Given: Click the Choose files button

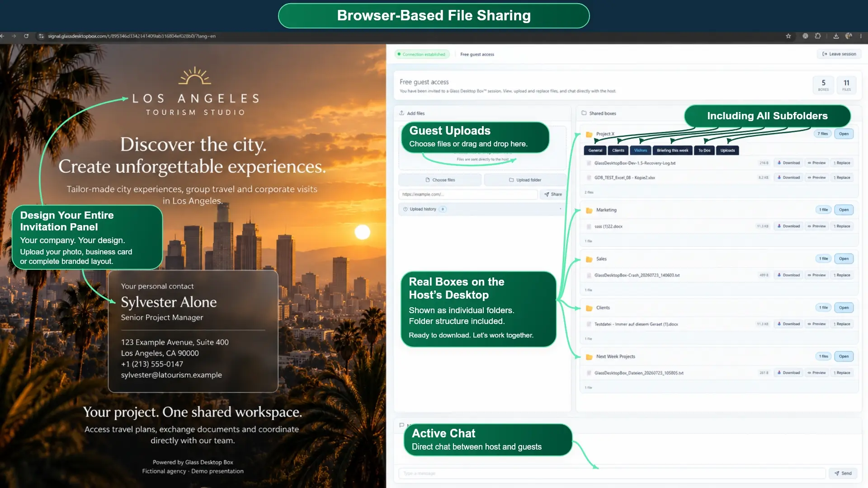Looking at the screenshot, I should 440,180.
